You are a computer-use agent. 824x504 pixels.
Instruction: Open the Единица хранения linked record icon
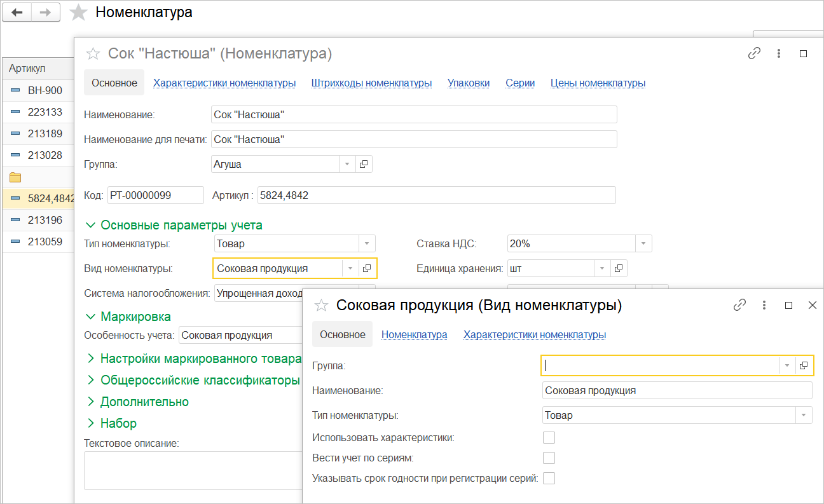pyautogui.click(x=619, y=268)
